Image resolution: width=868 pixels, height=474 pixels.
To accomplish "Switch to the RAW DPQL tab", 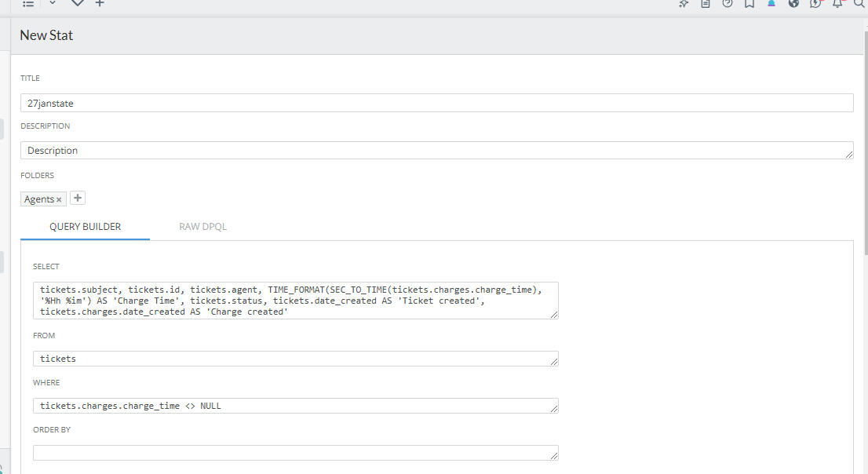I will pyautogui.click(x=203, y=227).
